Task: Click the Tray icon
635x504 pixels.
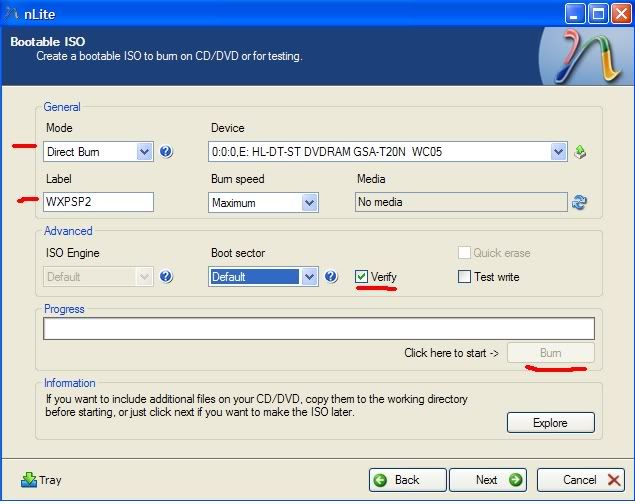Action: pyautogui.click(x=29, y=480)
